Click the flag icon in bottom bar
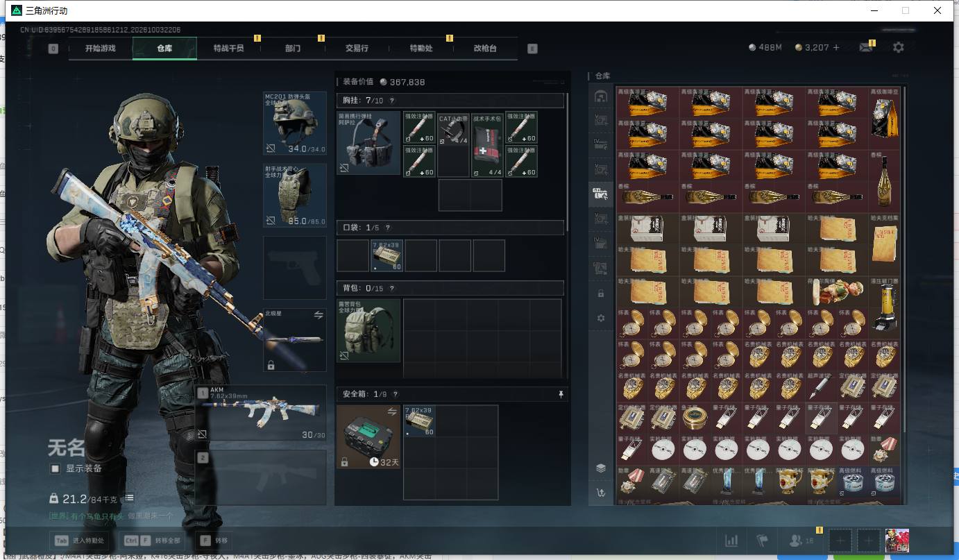Screen dimensions: 959x560 (763, 540)
